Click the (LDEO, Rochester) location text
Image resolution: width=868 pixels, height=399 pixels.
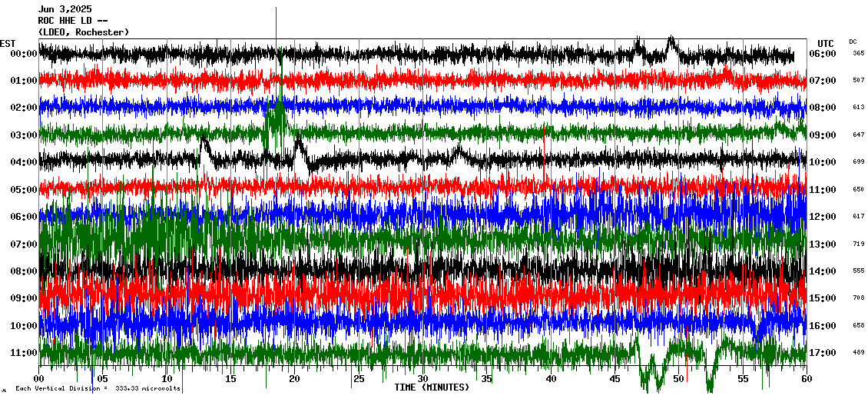coord(83,32)
